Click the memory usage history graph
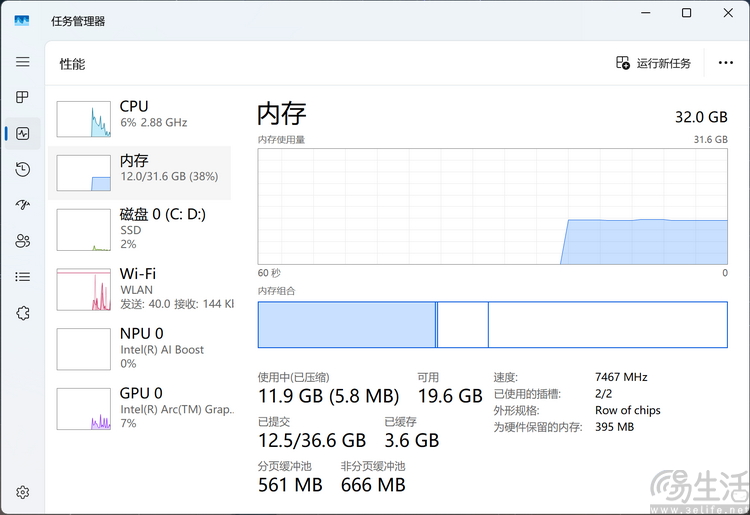The height and width of the screenshot is (515, 750). tap(493, 206)
